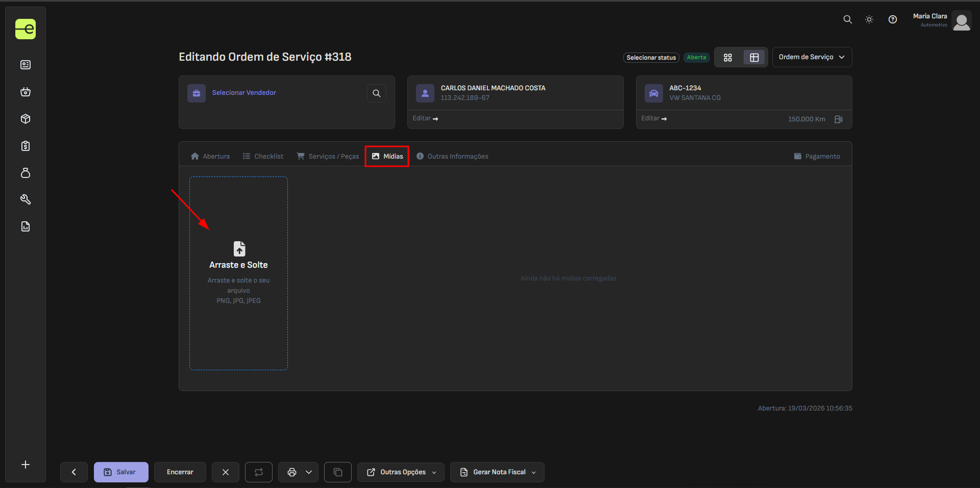Click the duplicate copy icon button
The height and width of the screenshot is (488, 980).
click(338, 472)
